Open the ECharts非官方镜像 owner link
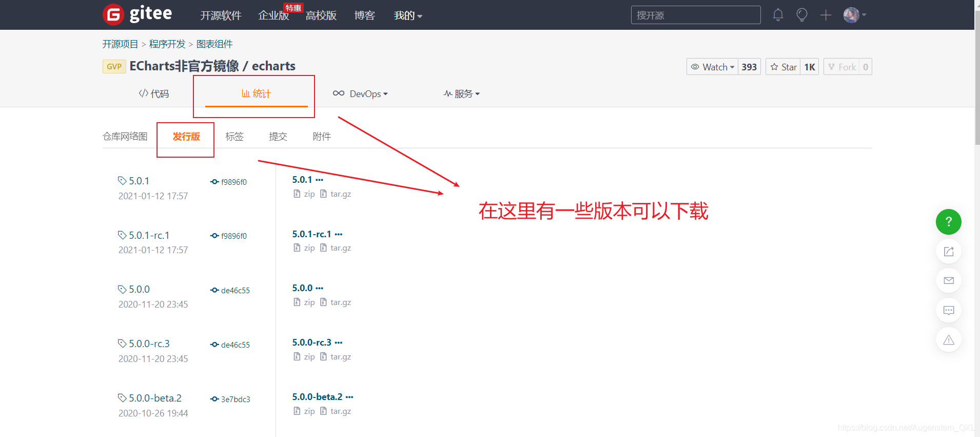Viewport: 980px width, 437px height. (184, 66)
